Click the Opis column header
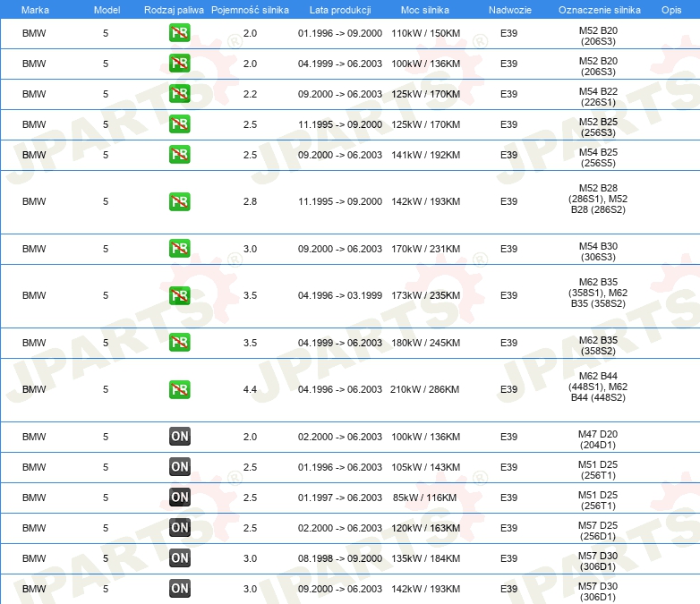This screenshot has width=700, height=604. click(x=670, y=9)
